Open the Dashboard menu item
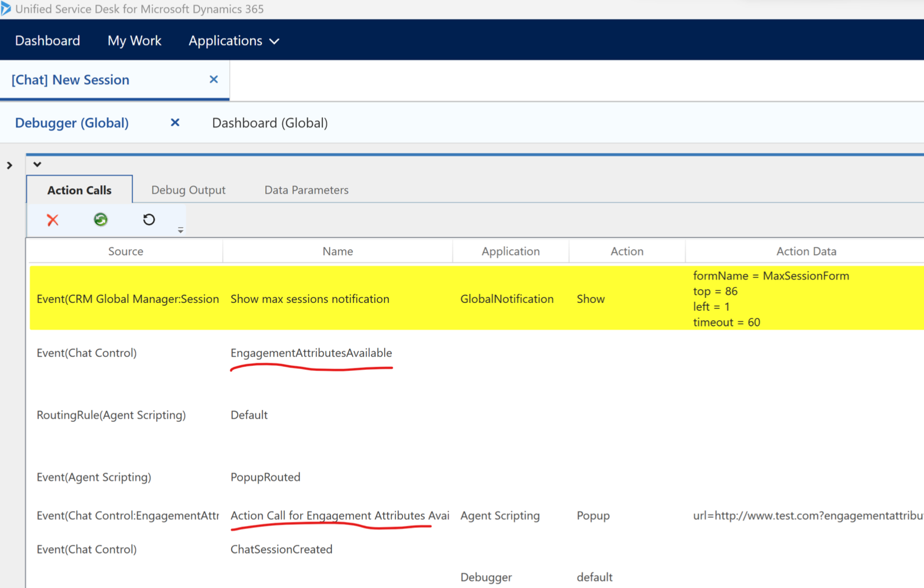Viewport: 924px width, 588px height. 48,41
